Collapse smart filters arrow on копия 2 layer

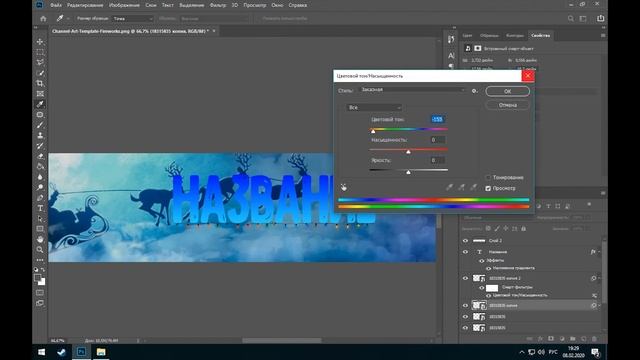[599, 278]
